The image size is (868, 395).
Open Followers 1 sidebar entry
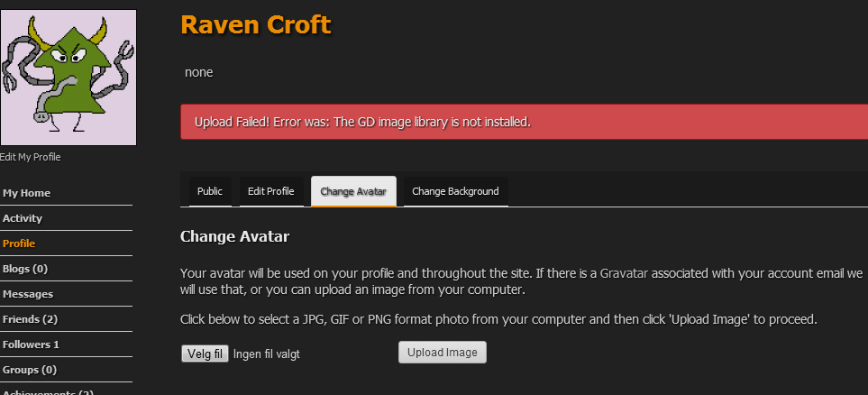[32, 344]
